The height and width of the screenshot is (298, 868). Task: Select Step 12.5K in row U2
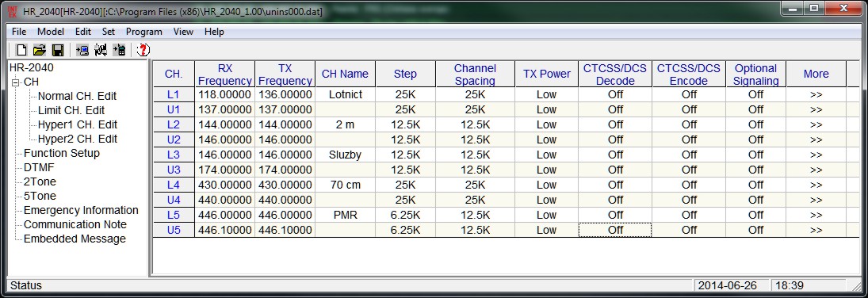point(406,140)
